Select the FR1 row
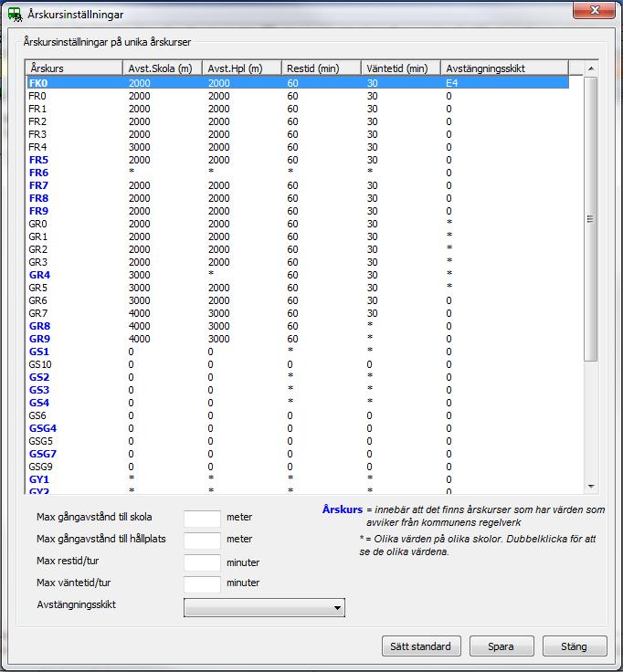Viewport: 623px width, 672px height. point(298,109)
